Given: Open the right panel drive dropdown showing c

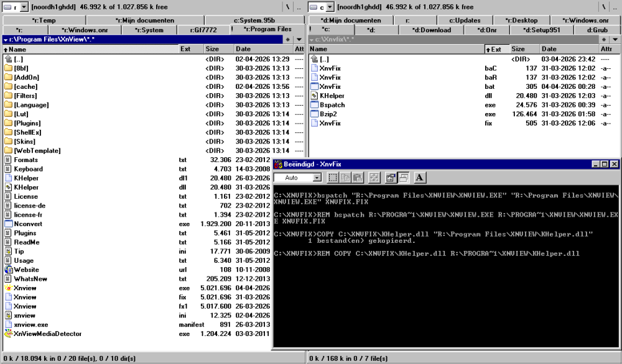Looking at the screenshot, I should pos(330,7).
